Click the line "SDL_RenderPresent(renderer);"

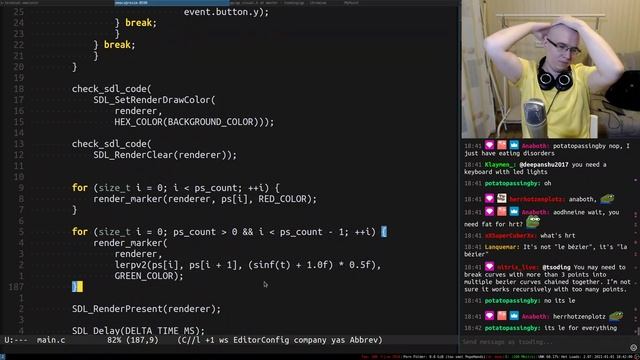tap(147, 309)
